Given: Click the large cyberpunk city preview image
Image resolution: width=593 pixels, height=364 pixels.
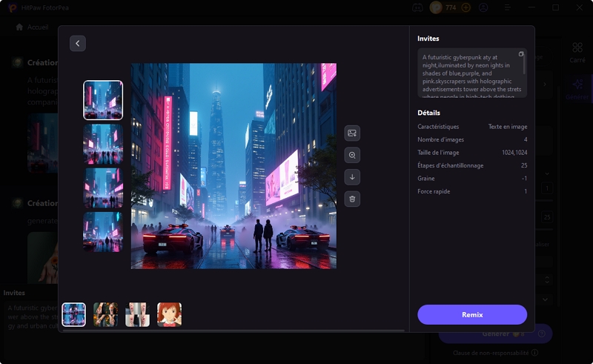Looking at the screenshot, I should click(x=233, y=166).
